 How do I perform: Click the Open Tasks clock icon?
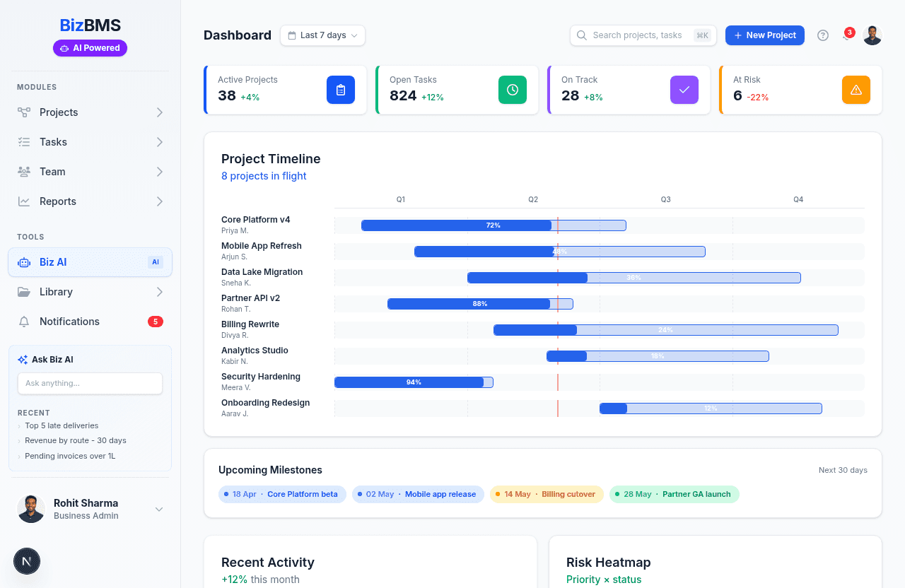(513, 90)
